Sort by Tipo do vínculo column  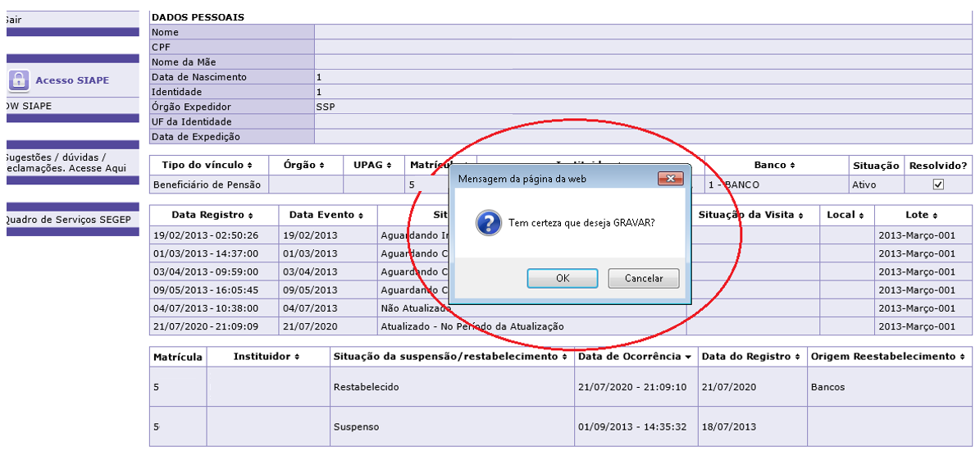point(207,165)
